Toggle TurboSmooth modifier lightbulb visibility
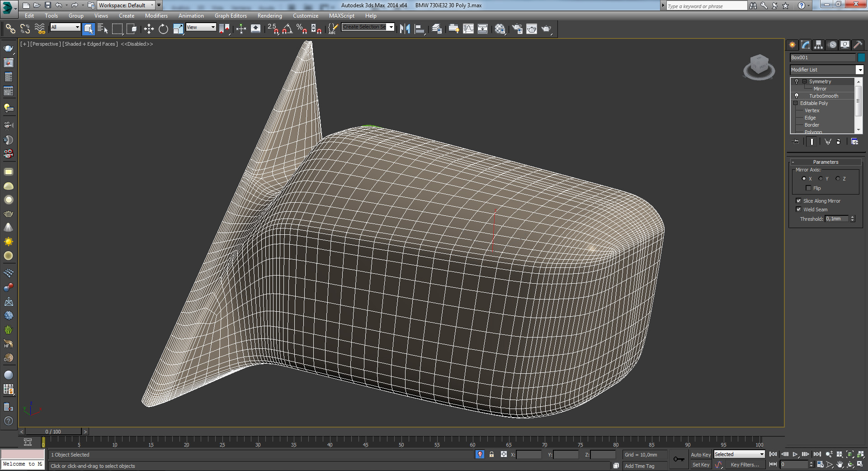The width and height of the screenshot is (868, 471). [797, 96]
